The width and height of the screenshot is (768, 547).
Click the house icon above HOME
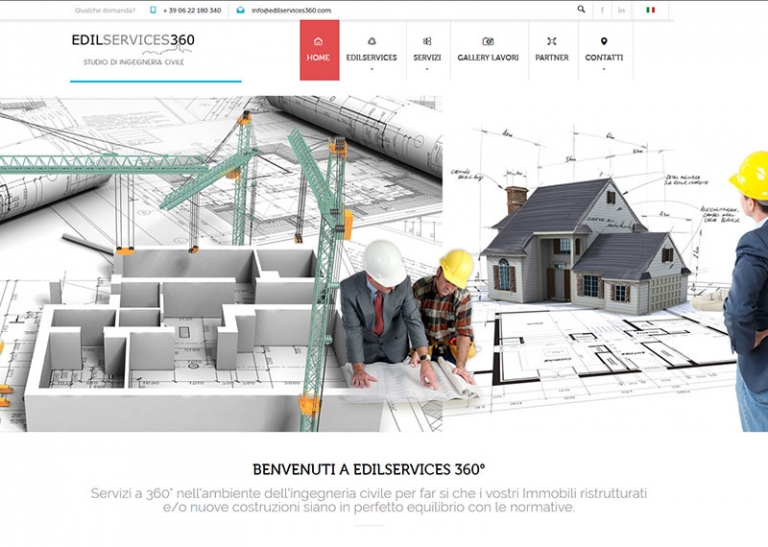click(x=318, y=41)
